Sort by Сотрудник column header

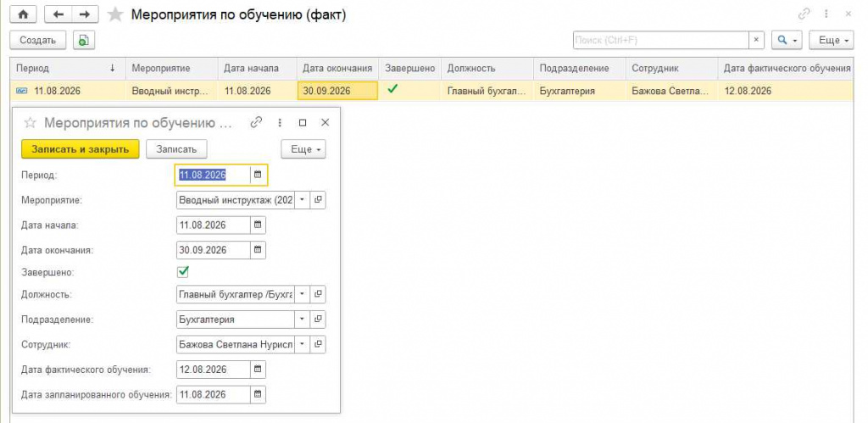click(671, 69)
